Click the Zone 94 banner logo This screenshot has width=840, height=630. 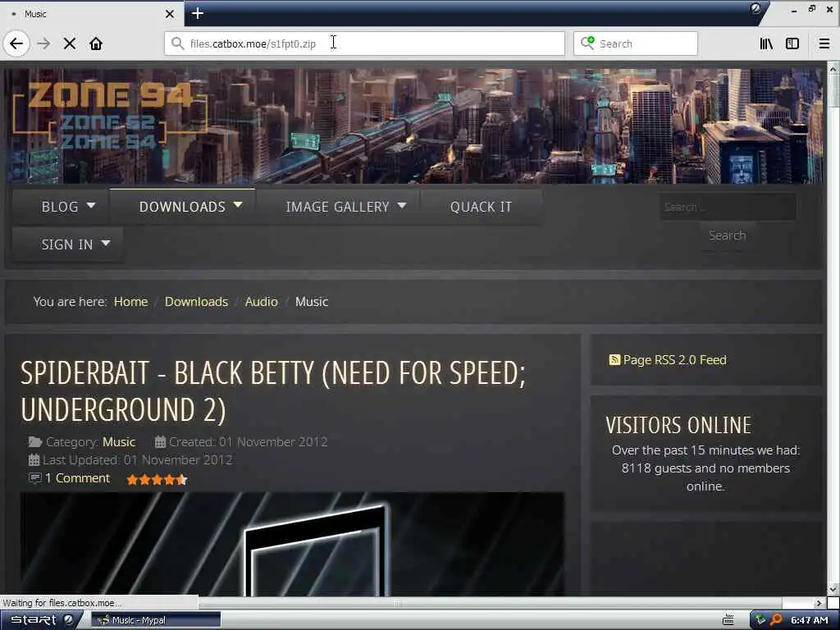coord(110,115)
